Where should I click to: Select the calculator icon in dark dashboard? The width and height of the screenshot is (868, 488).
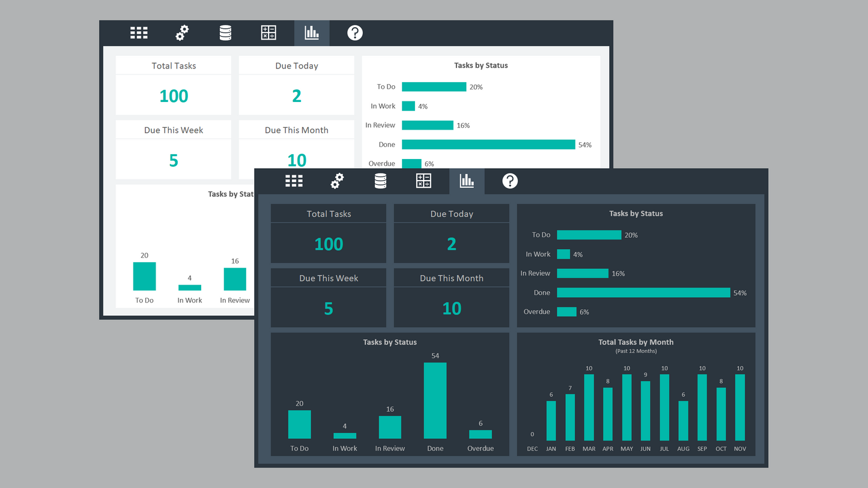423,181
